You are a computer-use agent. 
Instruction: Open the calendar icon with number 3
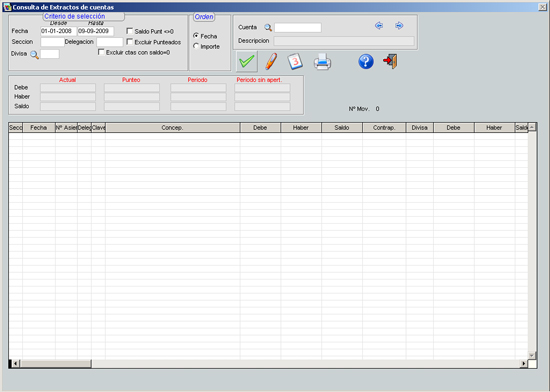(x=295, y=61)
